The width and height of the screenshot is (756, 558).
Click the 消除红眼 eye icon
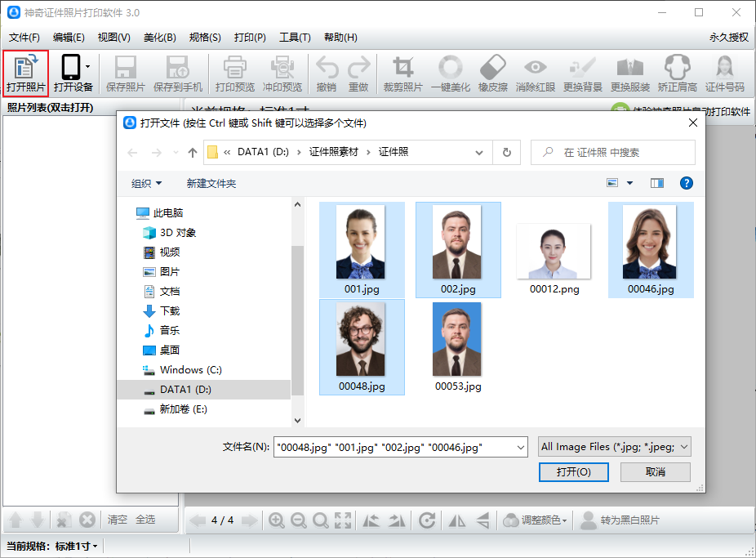click(536, 74)
